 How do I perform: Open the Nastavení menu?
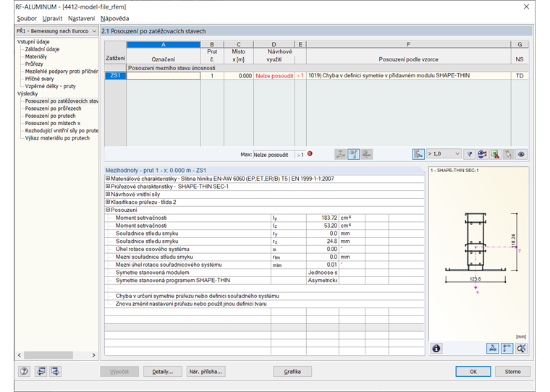(81, 18)
